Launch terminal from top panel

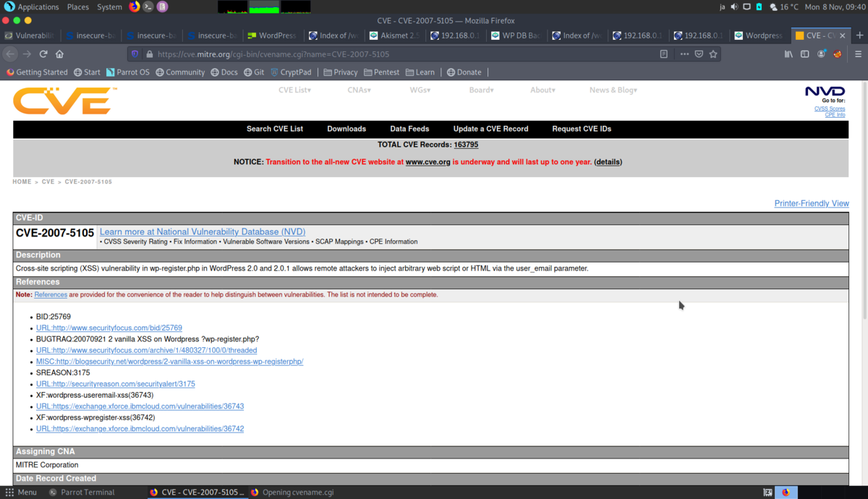(148, 7)
